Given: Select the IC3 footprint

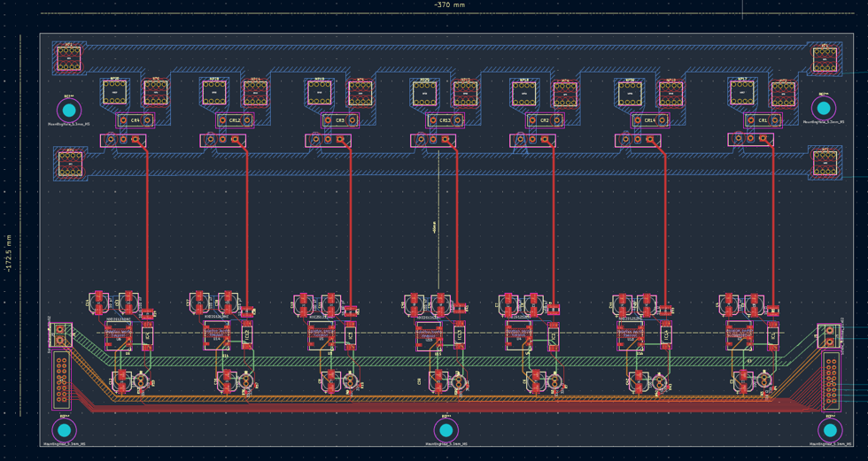Looking at the screenshot, I should click(350, 335).
